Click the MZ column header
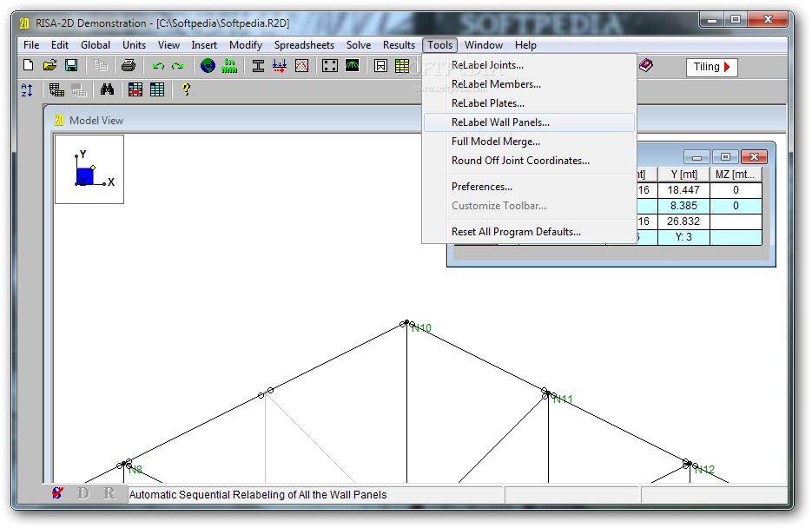Viewport: 812px width, 528px height. (x=736, y=175)
